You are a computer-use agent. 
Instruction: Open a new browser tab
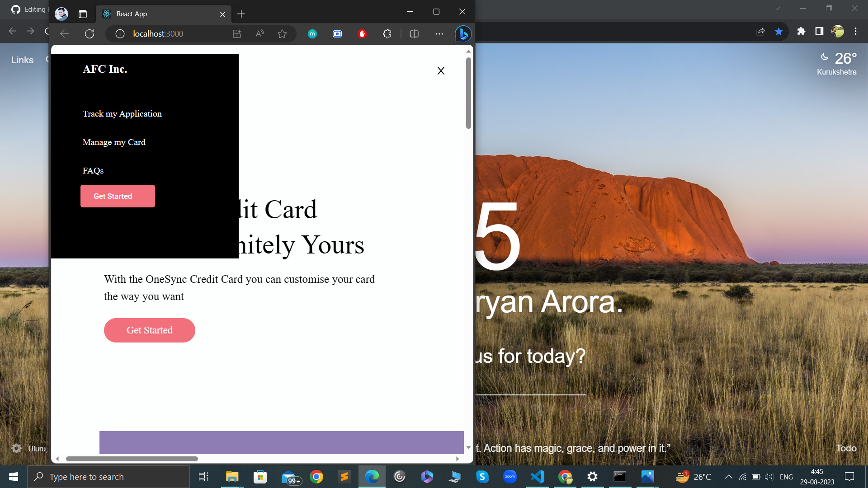(241, 14)
